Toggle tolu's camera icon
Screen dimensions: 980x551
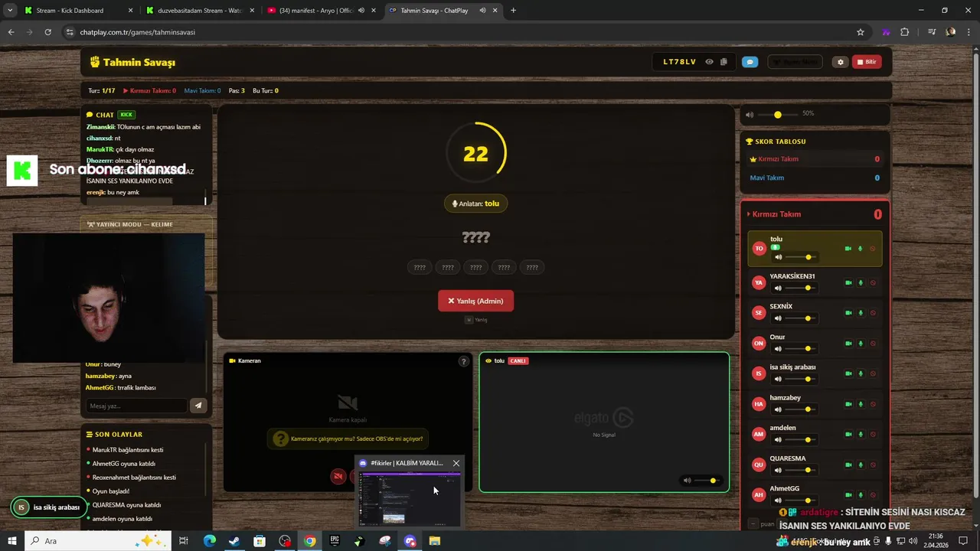point(848,249)
